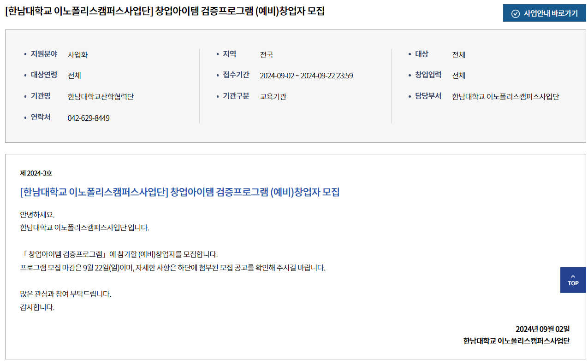The width and height of the screenshot is (588, 364).
Task: Click the 사업안내 바로가기 button
Action: (x=544, y=13)
